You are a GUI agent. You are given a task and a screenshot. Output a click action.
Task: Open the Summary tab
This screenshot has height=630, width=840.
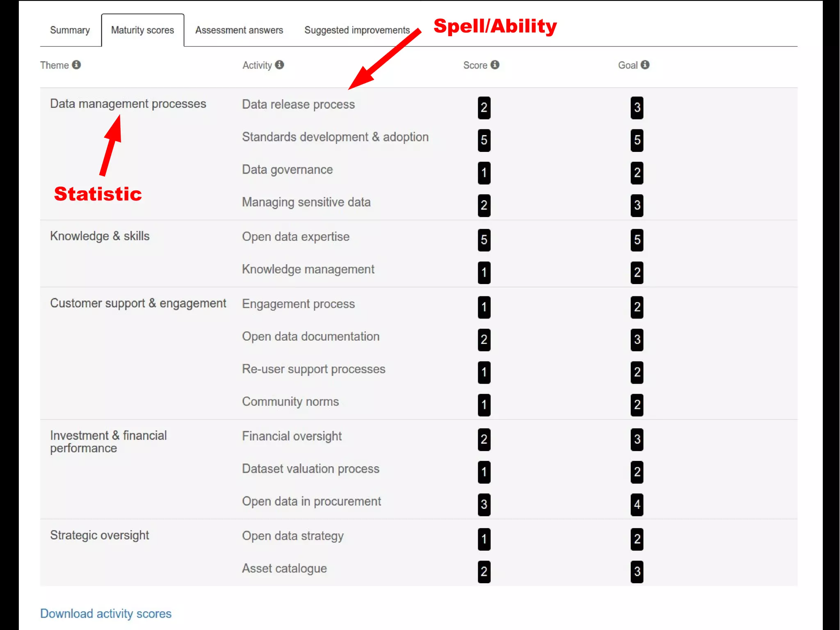click(70, 30)
